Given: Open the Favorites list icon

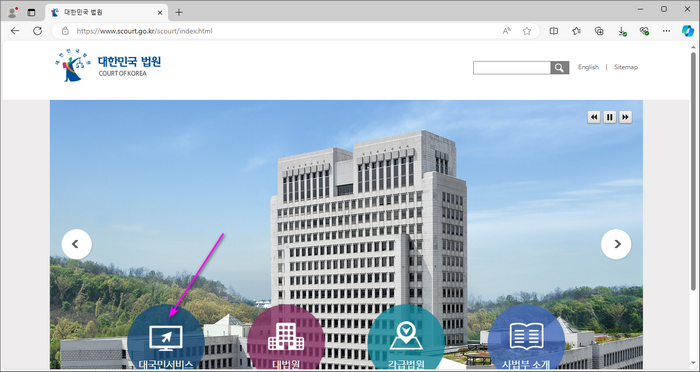Looking at the screenshot, I should click(x=576, y=31).
